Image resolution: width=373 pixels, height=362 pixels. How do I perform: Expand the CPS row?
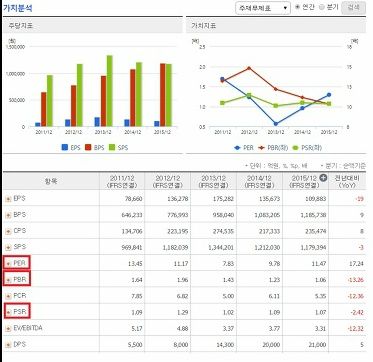[x=8, y=231]
